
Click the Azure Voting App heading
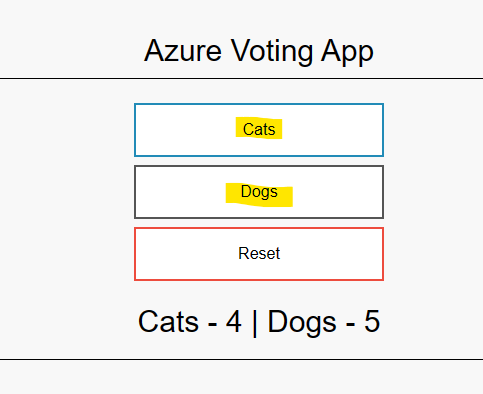pos(259,51)
